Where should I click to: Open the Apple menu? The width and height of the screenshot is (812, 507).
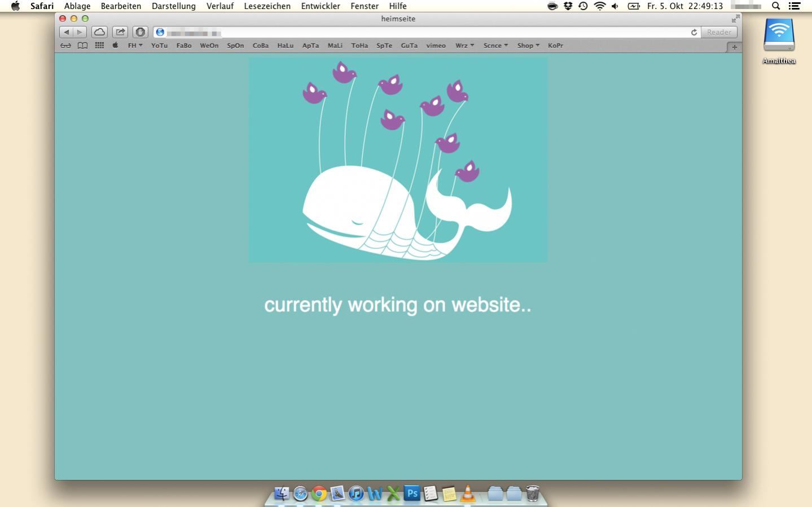pos(15,6)
